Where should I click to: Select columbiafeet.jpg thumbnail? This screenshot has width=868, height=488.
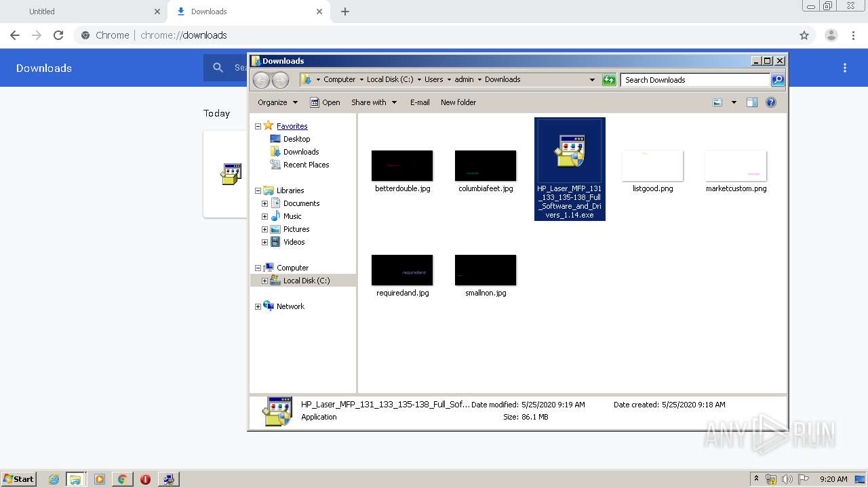[486, 165]
